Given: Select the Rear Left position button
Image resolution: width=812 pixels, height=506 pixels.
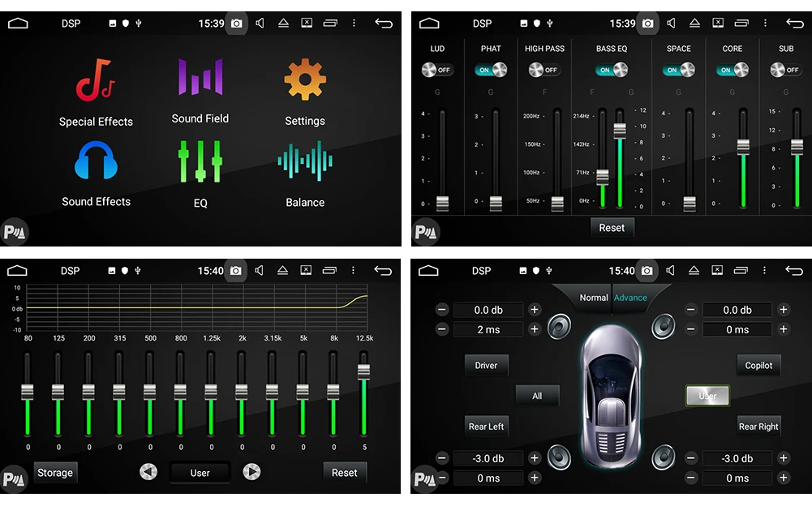Looking at the screenshot, I should (486, 427).
